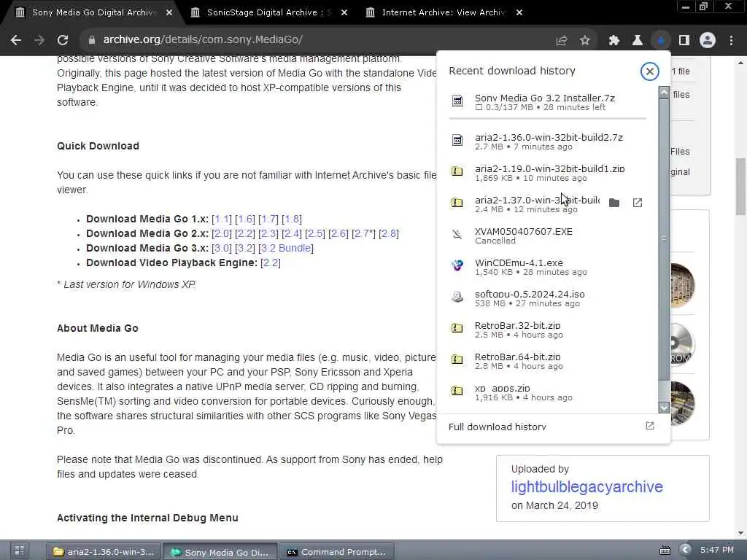Click the 5:47 PM system clock
This screenshot has width=747, height=560.
716,550
